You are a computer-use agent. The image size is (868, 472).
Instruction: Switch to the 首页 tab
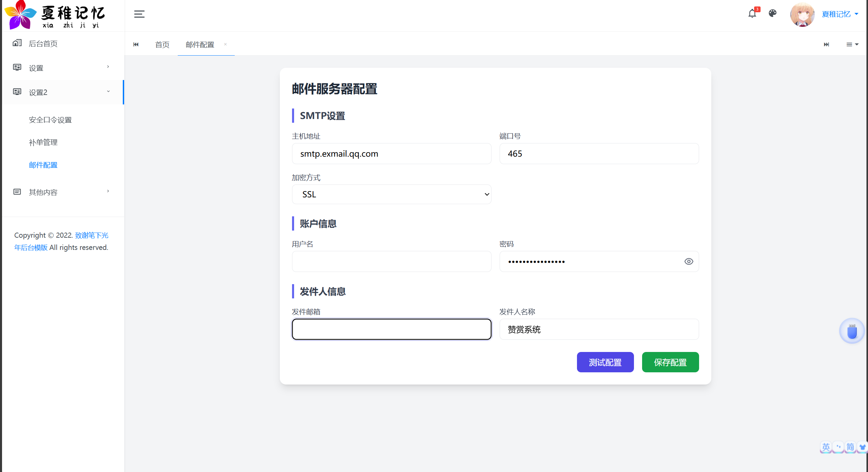pos(162,44)
